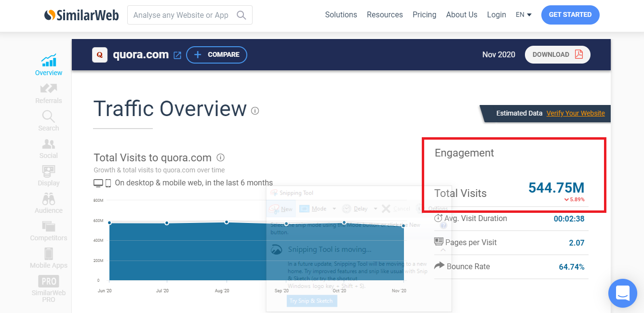Click the Overview chart icon in sidebar
Viewport: 644px width, 313px height.
click(49, 61)
